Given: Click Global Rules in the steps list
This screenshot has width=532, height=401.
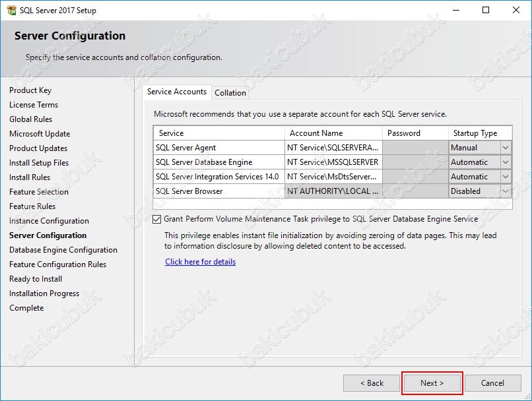Looking at the screenshot, I should tap(31, 119).
